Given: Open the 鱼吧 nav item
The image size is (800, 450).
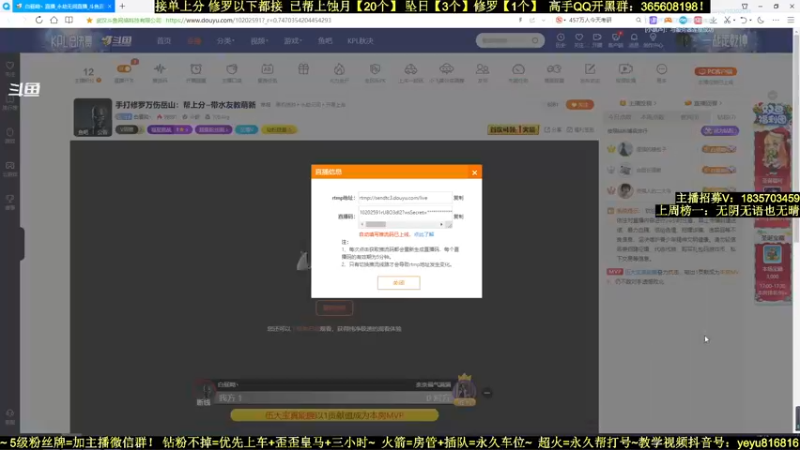Looking at the screenshot, I should [x=325, y=41].
